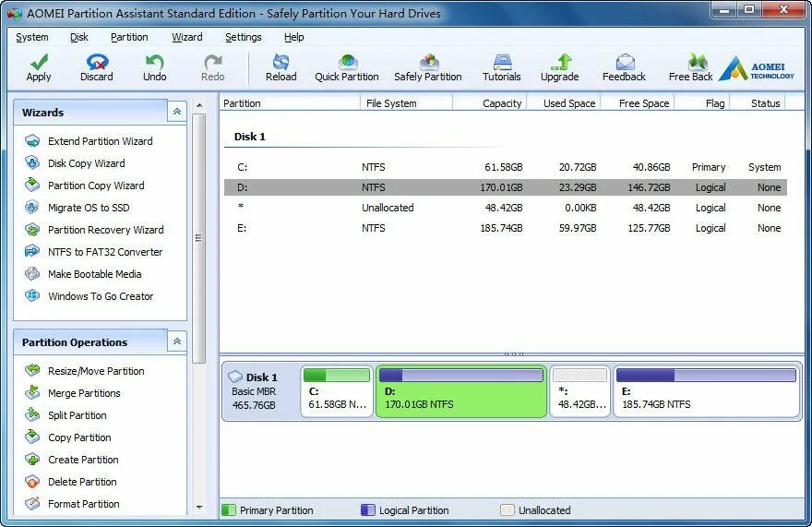Sort by Status column header
Viewport: 812px width, 527px height.
point(758,103)
